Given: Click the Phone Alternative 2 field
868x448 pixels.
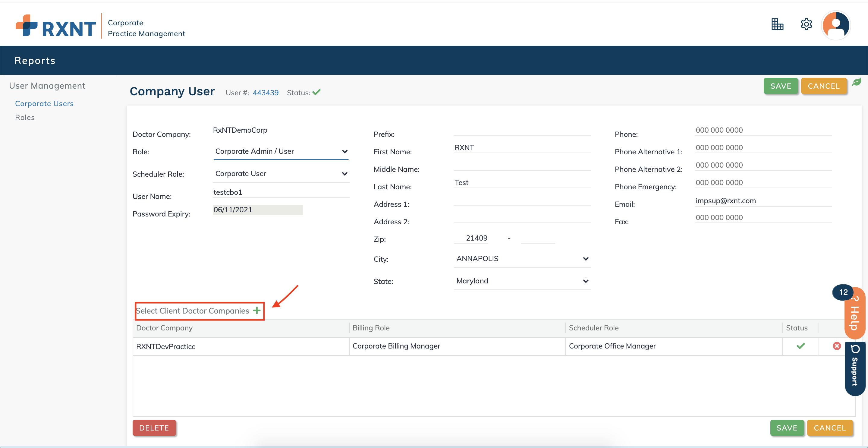Looking at the screenshot, I should [x=763, y=165].
